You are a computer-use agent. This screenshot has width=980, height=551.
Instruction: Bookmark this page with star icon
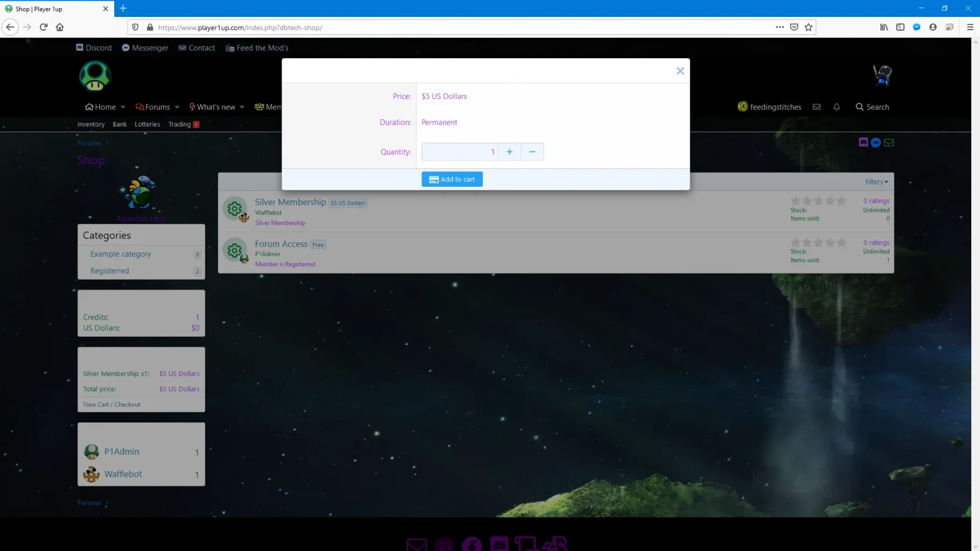[808, 27]
